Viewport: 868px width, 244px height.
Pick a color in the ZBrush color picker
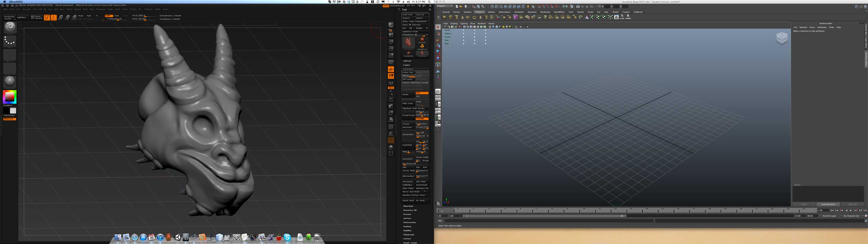(9, 97)
